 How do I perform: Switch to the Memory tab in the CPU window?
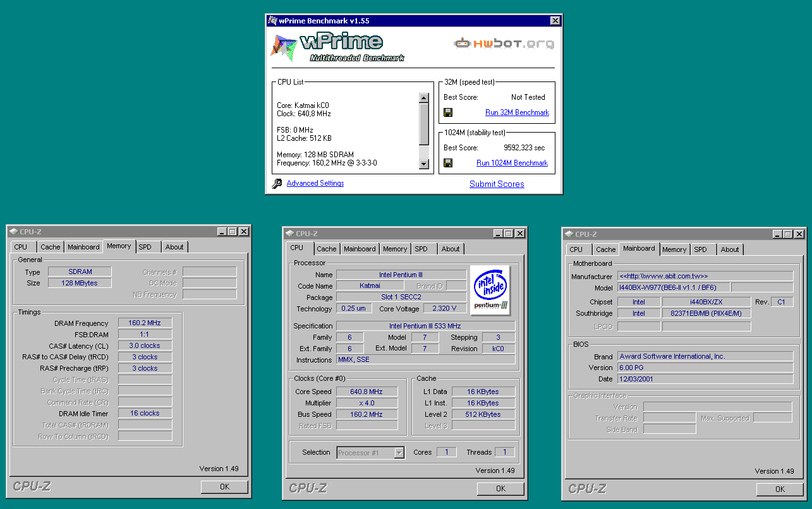395,249
